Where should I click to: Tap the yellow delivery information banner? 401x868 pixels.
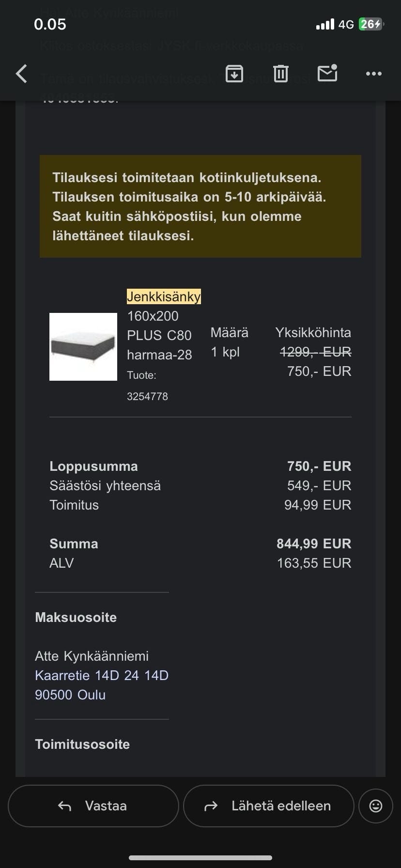(x=200, y=206)
